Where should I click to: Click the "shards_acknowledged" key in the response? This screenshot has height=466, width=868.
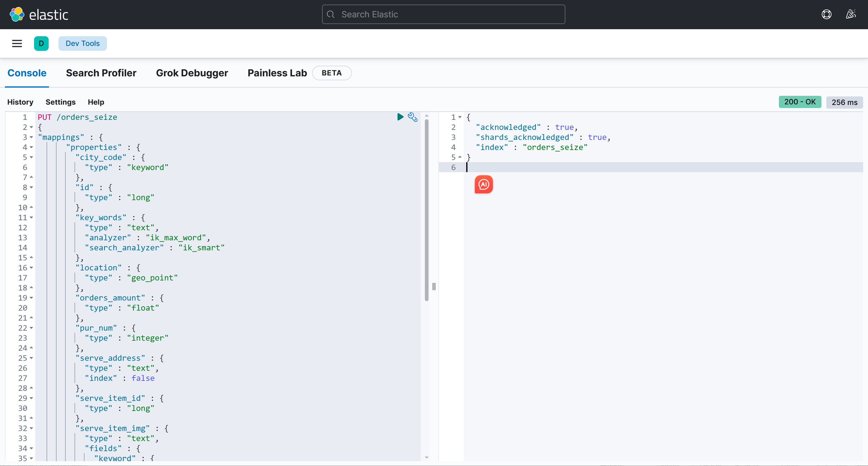point(525,137)
